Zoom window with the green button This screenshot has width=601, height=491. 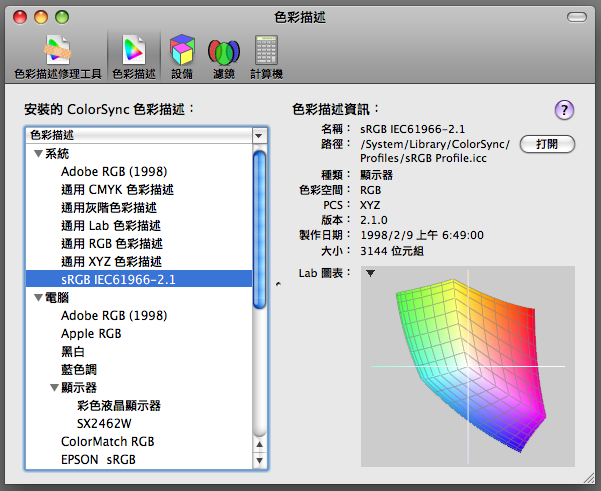62,17
